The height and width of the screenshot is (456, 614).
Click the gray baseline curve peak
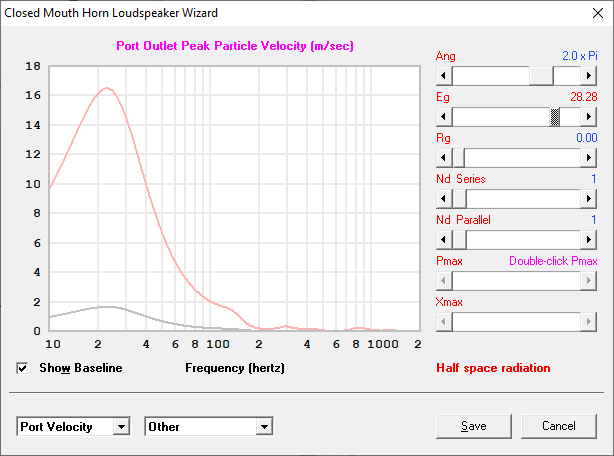[107, 307]
